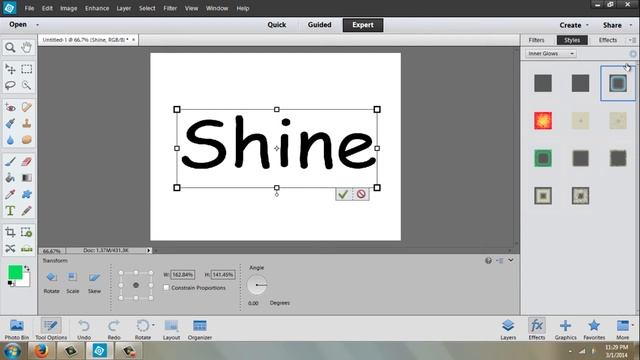This screenshot has height=360, width=640.
Task: Select the Smart Brush tool
Action: [10, 123]
